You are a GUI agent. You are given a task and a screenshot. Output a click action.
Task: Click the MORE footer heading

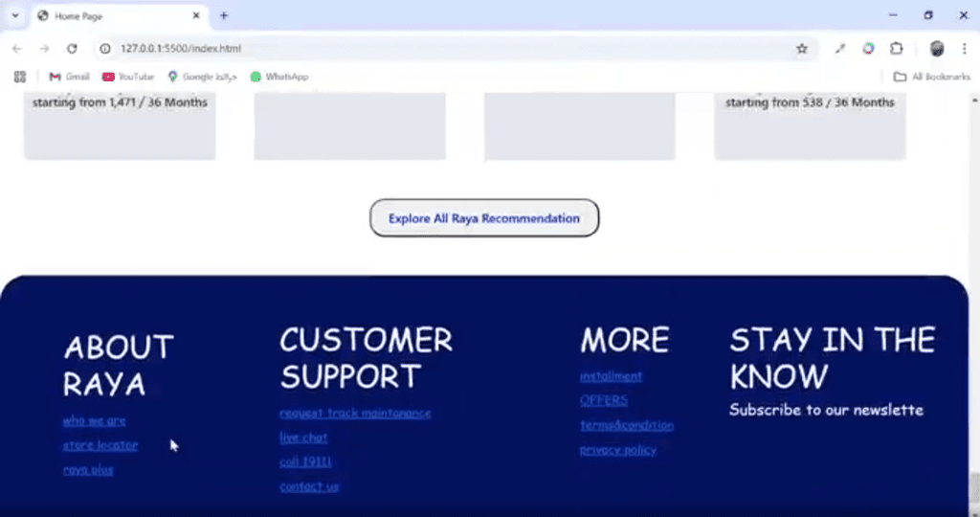[624, 341]
